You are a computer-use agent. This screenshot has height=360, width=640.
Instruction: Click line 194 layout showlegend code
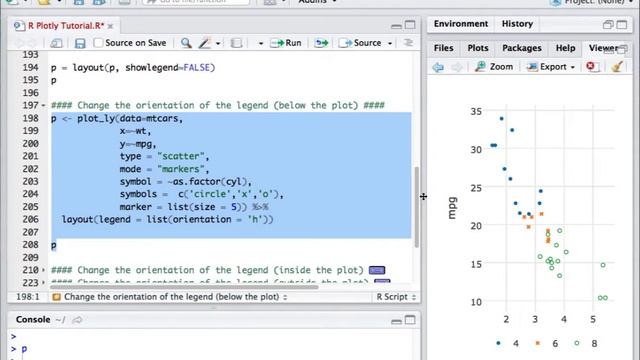coord(133,67)
